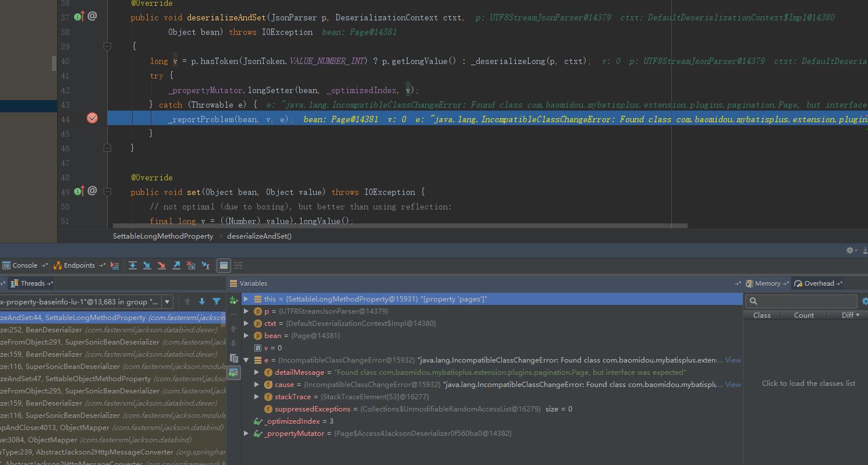The width and height of the screenshot is (868, 465).
Task: Toggle show watches in variables view
Action: [x=233, y=372]
